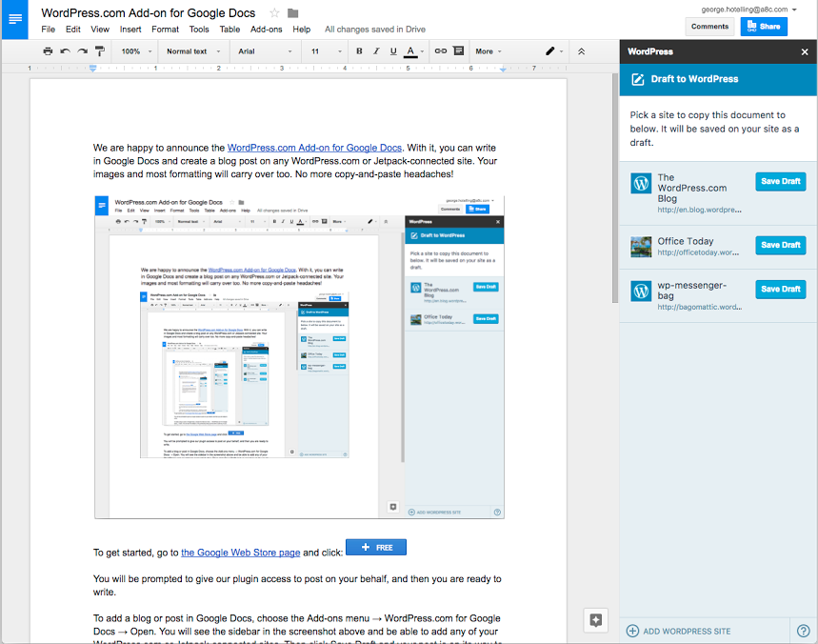Open the Format menu
818x644 pixels.
[165, 30]
